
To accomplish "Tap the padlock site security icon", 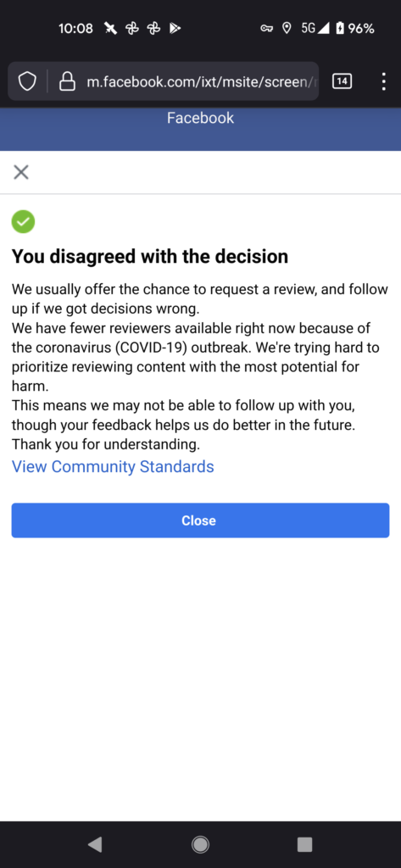I will pyautogui.click(x=67, y=82).
